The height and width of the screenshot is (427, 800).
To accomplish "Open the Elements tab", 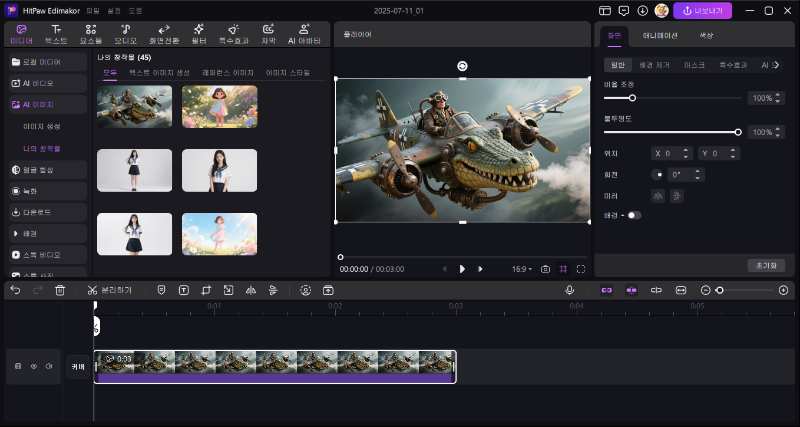I will (x=91, y=34).
